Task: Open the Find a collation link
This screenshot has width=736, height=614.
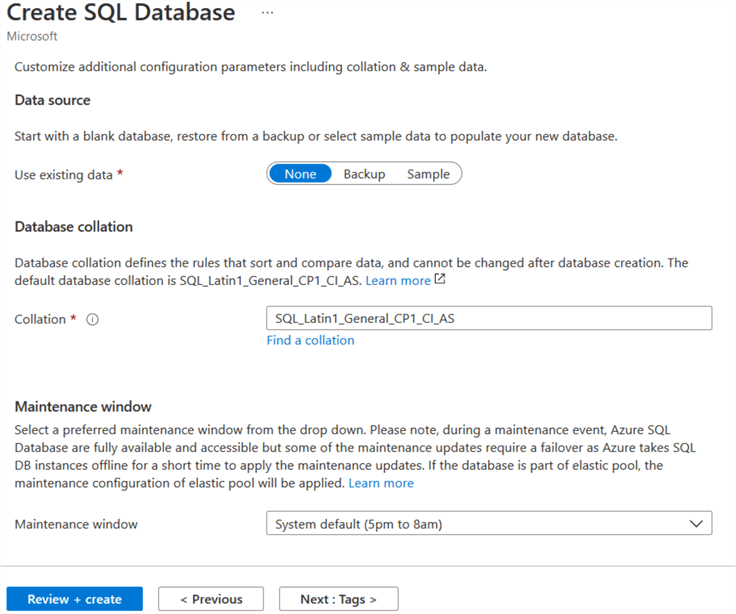Action: 310,340
